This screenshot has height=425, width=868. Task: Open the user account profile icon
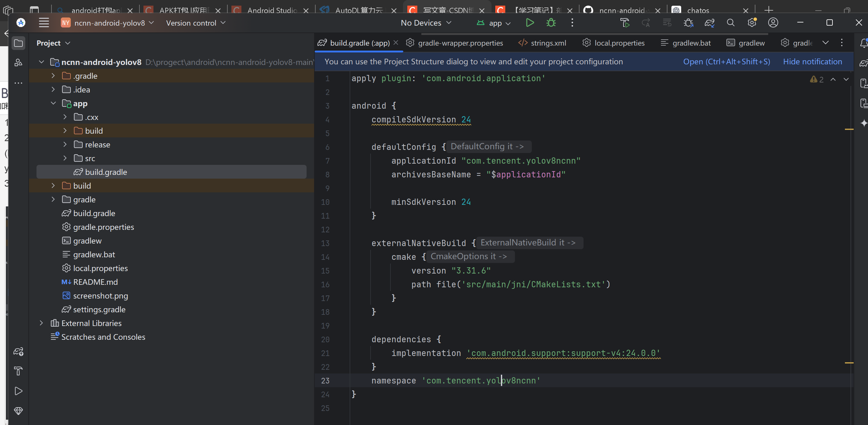[773, 22]
